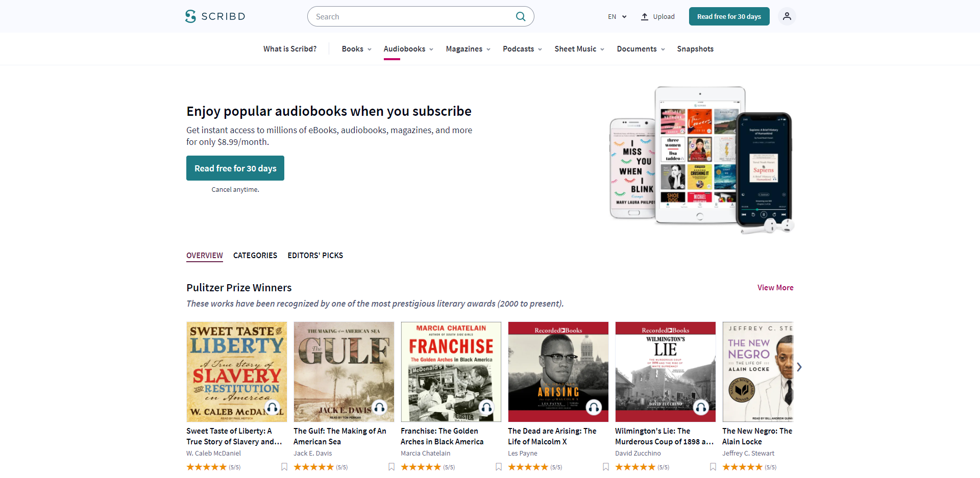Open the Editors' Picks tab
Viewport: 980px width, 478px height.
[315, 255]
